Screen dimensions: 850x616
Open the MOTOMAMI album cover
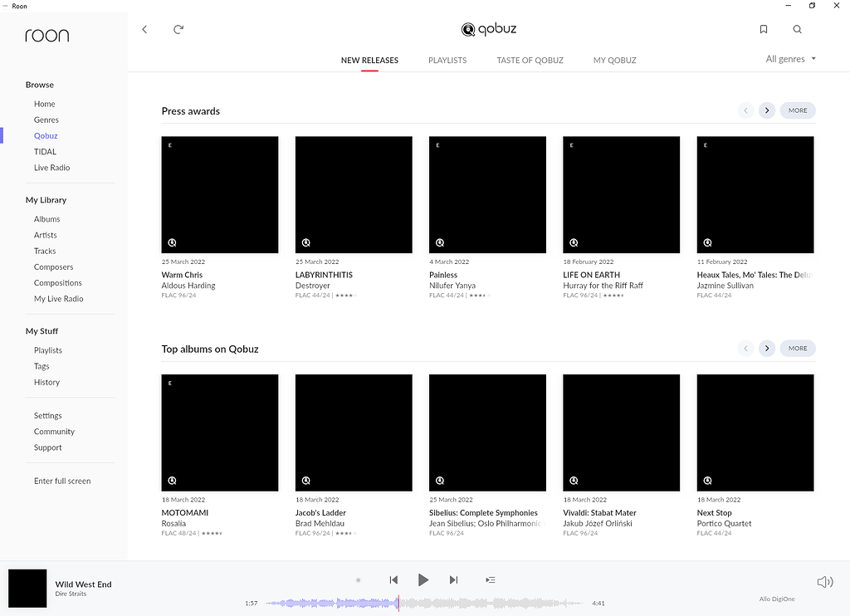click(x=219, y=433)
